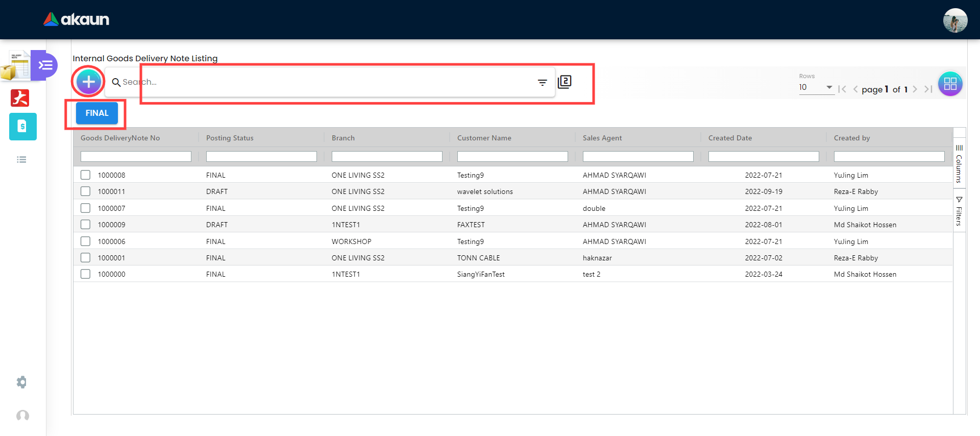Screen dimensions: 980x436
Task: Open the list view icon in sidebar
Action: (21, 160)
